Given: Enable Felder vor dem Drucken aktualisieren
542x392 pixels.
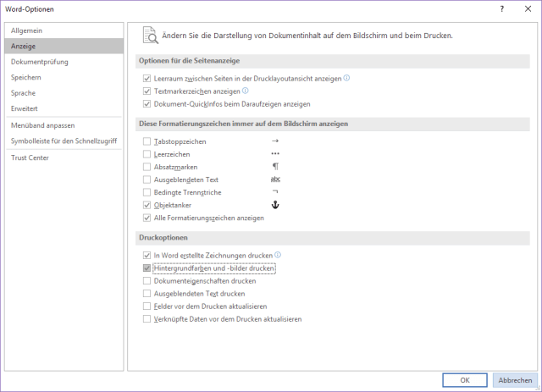Looking at the screenshot, I should click(x=147, y=306).
